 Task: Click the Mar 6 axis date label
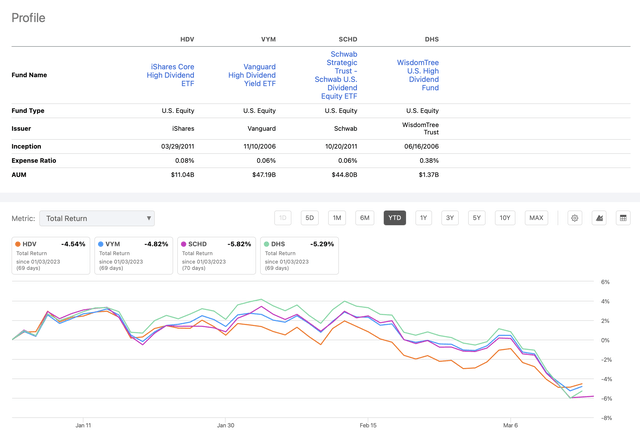pyautogui.click(x=510, y=425)
